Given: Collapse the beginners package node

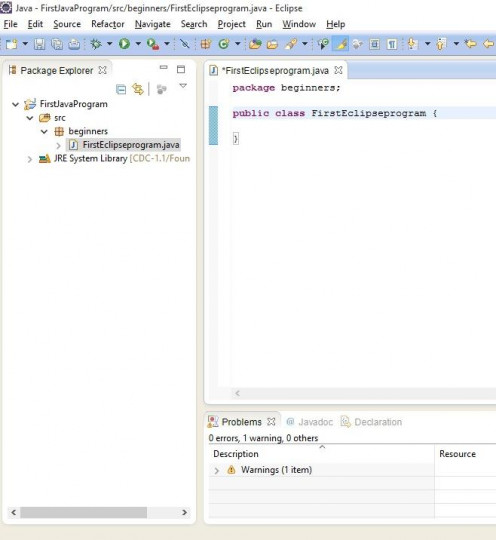Looking at the screenshot, I should (x=44, y=131).
